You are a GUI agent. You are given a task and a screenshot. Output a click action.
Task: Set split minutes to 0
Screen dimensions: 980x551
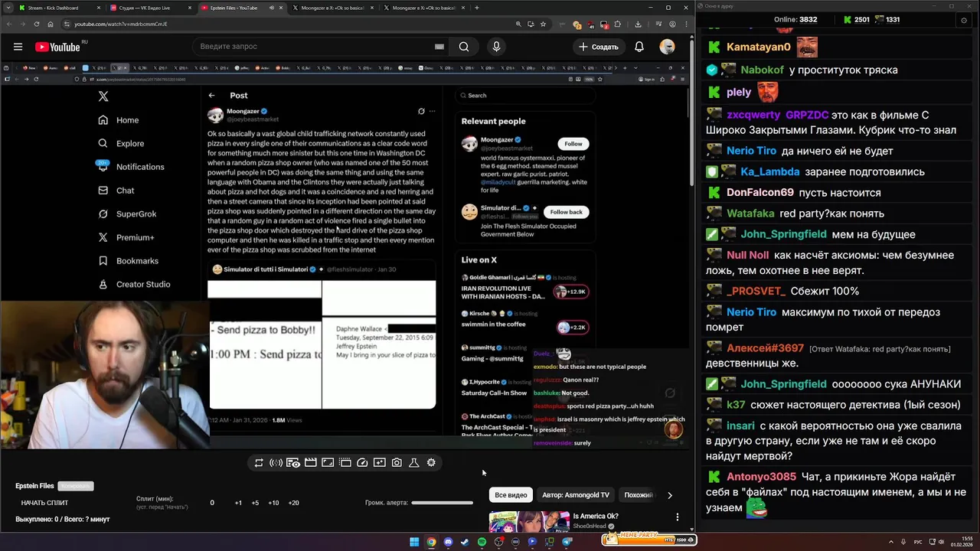pos(212,503)
